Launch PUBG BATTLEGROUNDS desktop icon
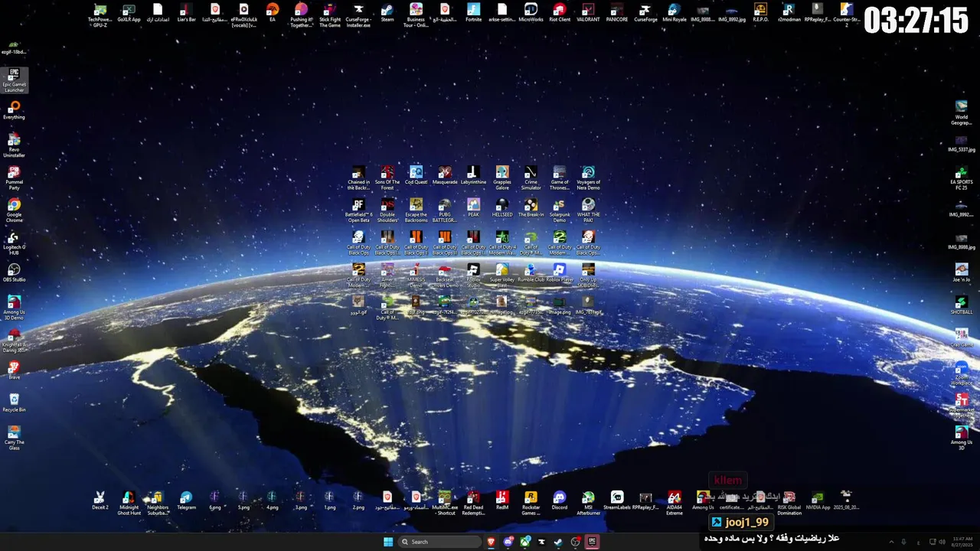Viewport: 980px width, 551px height. pyautogui.click(x=445, y=210)
